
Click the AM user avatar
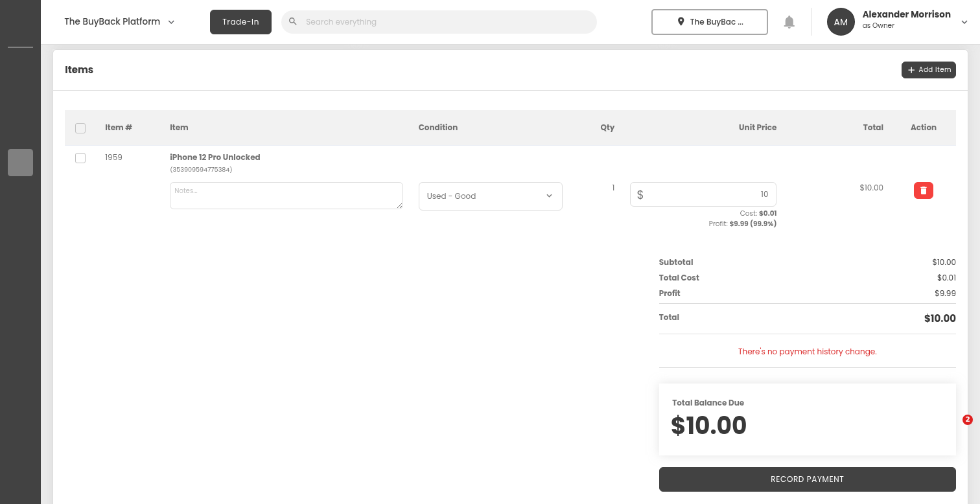point(841,22)
